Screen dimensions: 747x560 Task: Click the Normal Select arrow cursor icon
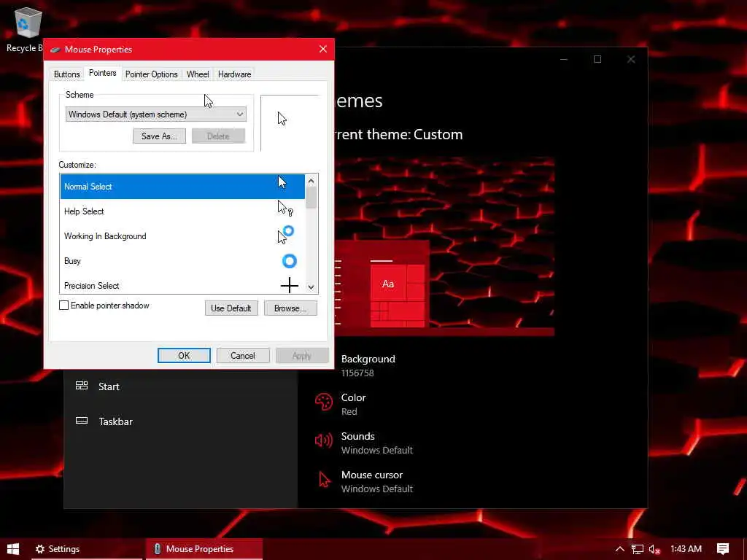click(x=282, y=182)
